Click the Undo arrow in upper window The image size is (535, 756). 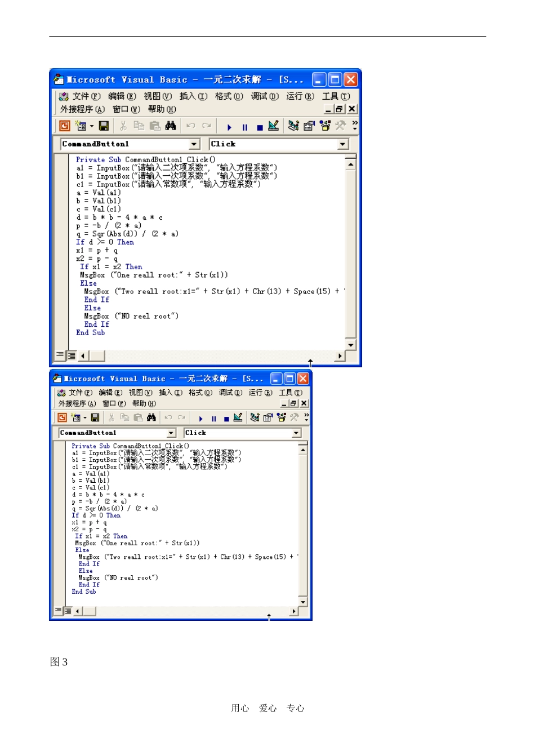point(191,126)
